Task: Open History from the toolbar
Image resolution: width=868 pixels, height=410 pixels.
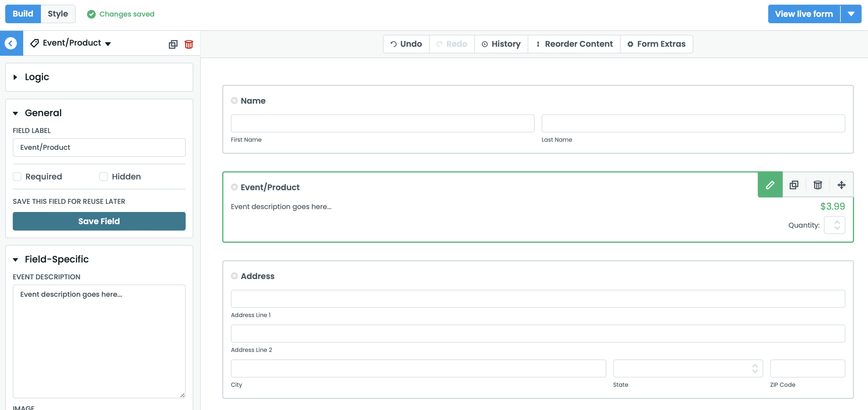Action: coord(501,44)
